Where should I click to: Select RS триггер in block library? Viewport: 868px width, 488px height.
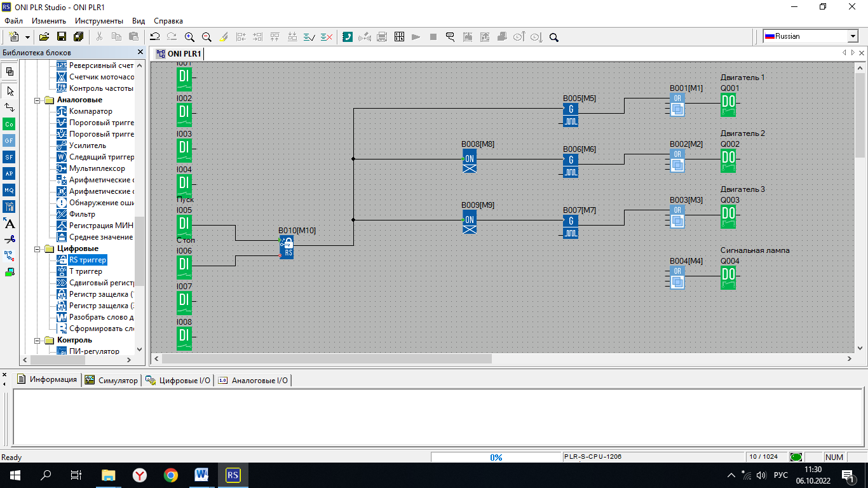(x=88, y=260)
